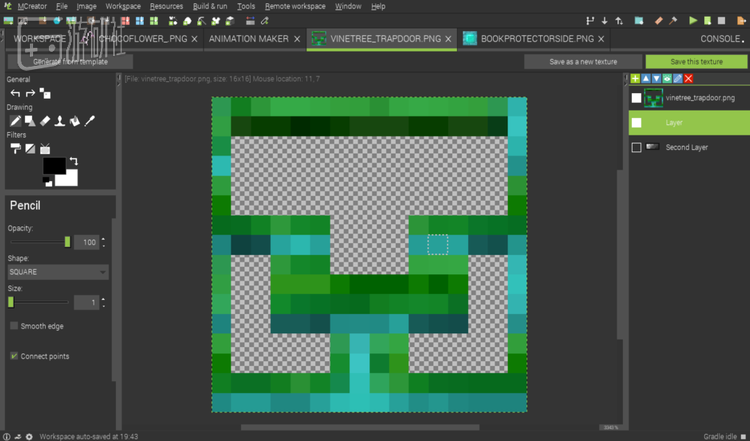Open the Build & run menu
Image resolution: width=750 pixels, height=441 pixels.
(x=210, y=6)
